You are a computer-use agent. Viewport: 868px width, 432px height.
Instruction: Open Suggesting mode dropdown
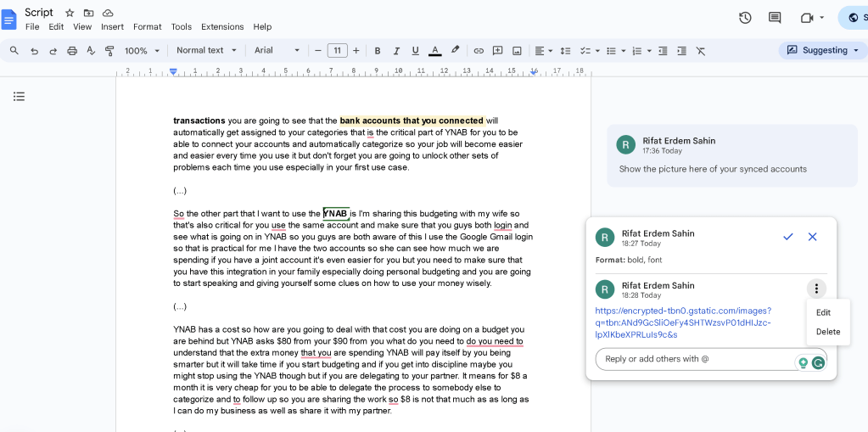(823, 50)
